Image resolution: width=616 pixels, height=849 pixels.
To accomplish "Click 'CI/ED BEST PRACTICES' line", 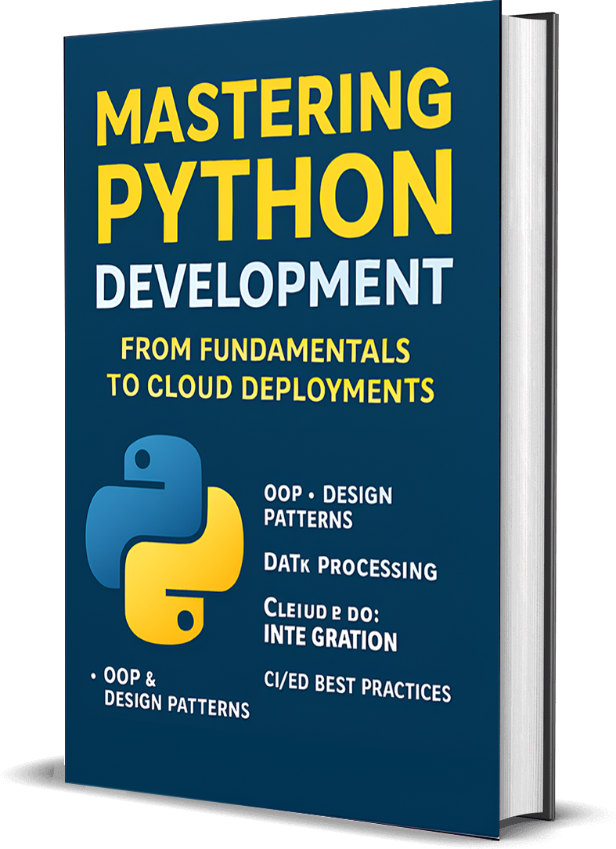I will point(357,687).
